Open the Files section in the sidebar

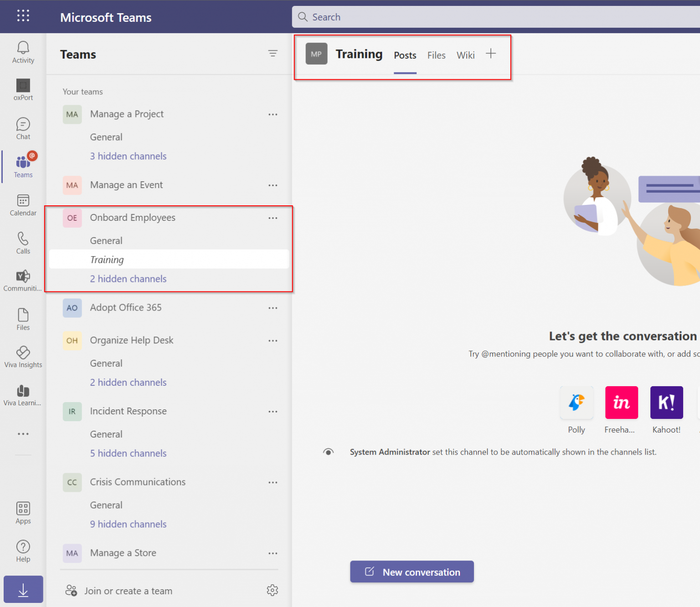pos(23,318)
